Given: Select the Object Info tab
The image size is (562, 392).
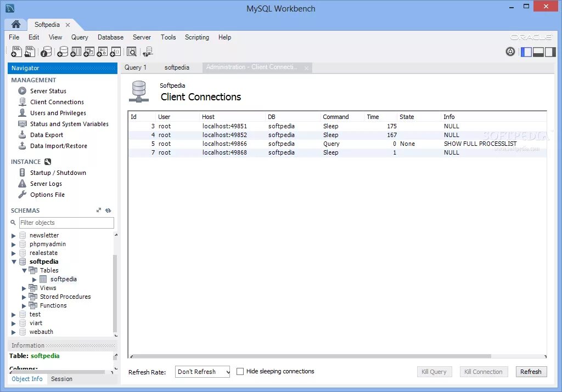Looking at the screenshot, I should coord(27,379).
